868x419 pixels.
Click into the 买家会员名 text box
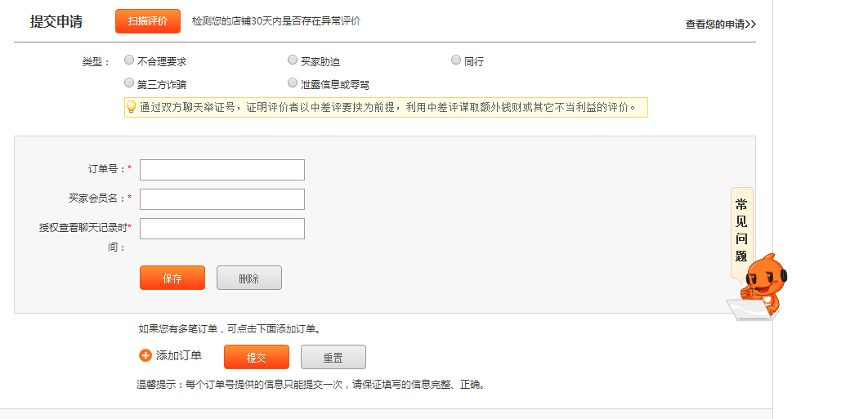click(x=222, y=199)
